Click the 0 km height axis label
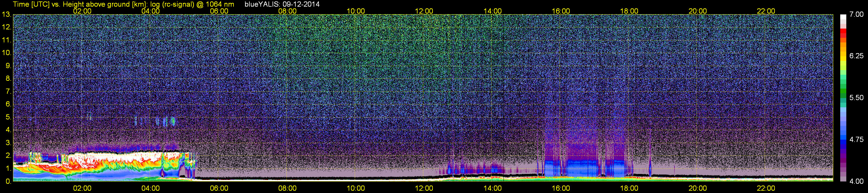Viewport: 868px width, 193px height. (8, 181)
